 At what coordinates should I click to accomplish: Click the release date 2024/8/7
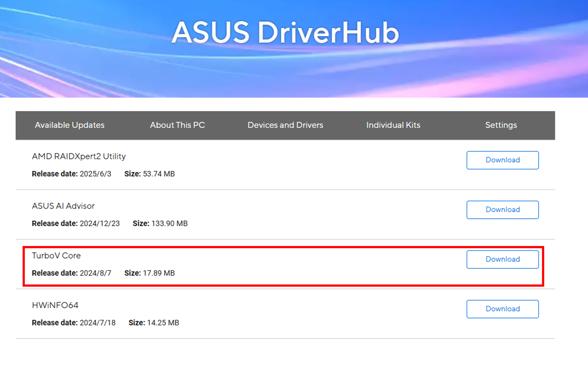pos(95,273)
